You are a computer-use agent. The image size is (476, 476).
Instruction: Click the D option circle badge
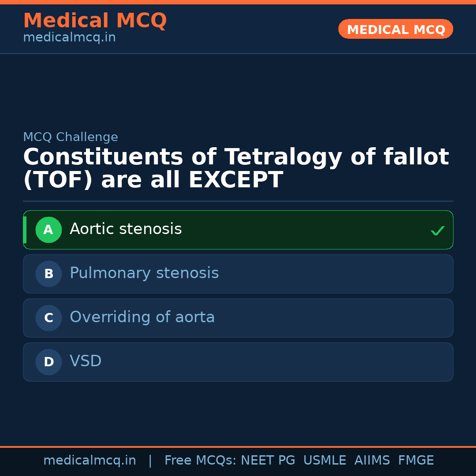point(48,362)
